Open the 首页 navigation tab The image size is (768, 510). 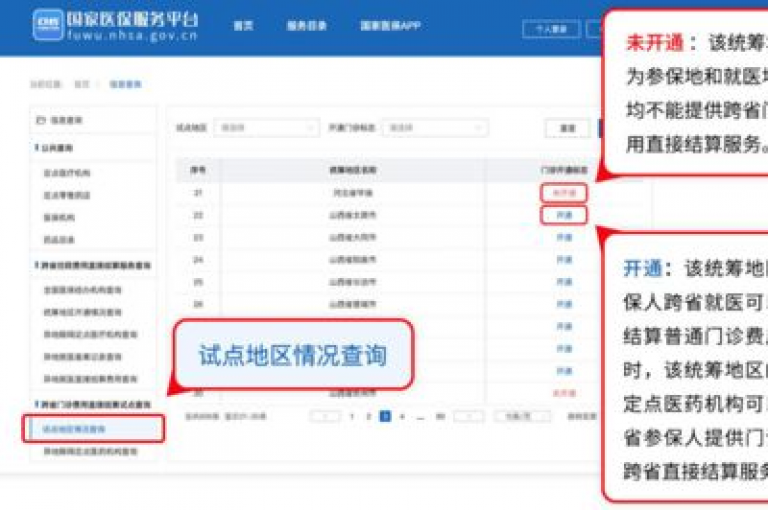(243, 25)
